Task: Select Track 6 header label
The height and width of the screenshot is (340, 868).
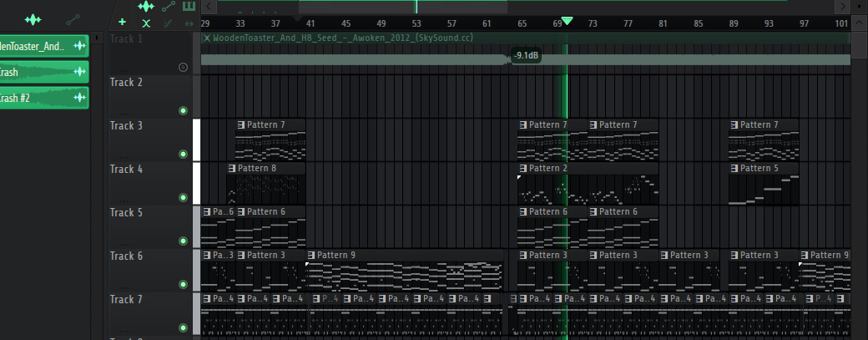Action: tap(126, 256)
